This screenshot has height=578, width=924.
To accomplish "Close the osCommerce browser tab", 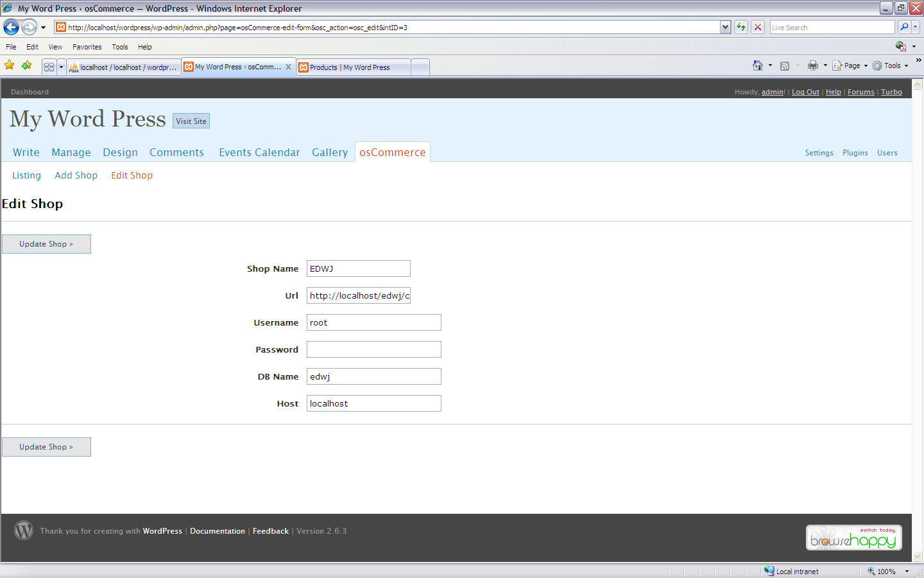I will [x=288, y=67].
